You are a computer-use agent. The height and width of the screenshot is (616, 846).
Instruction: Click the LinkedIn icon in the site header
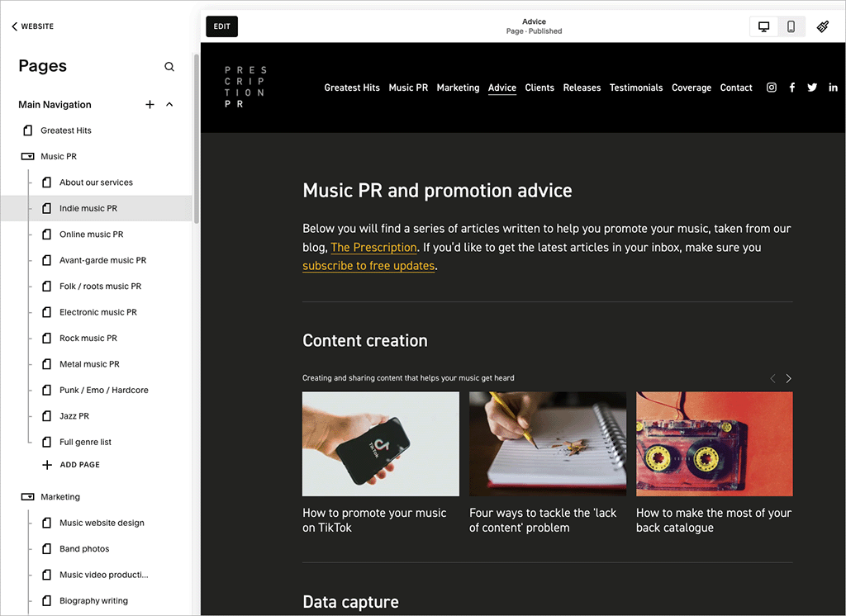(833, 87)
